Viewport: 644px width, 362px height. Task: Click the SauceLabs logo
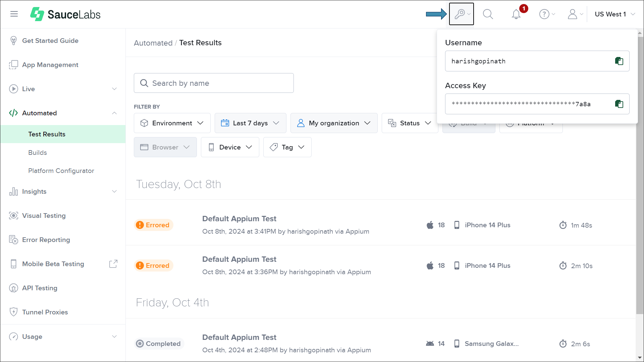[65, 14]
